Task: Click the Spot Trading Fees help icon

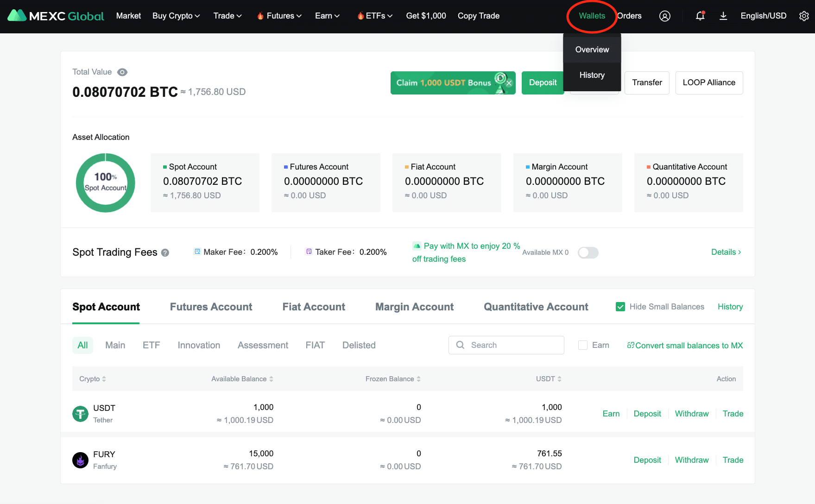Action: 165,253
